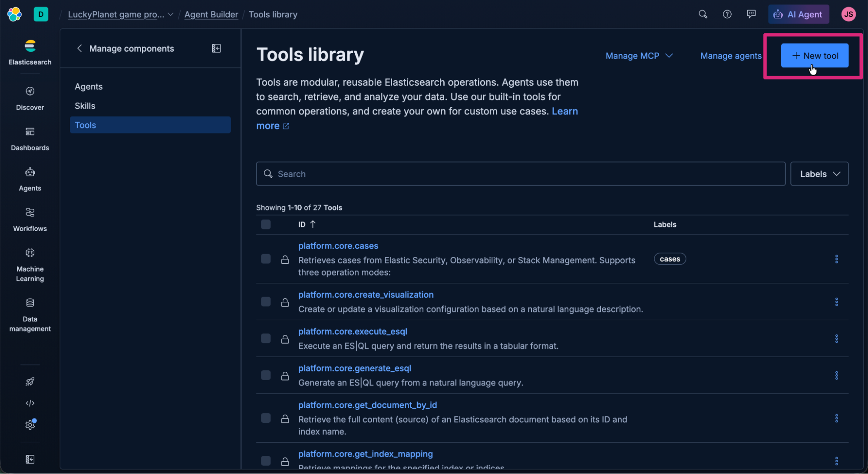Open the help question mark icon

click(727, 14)
